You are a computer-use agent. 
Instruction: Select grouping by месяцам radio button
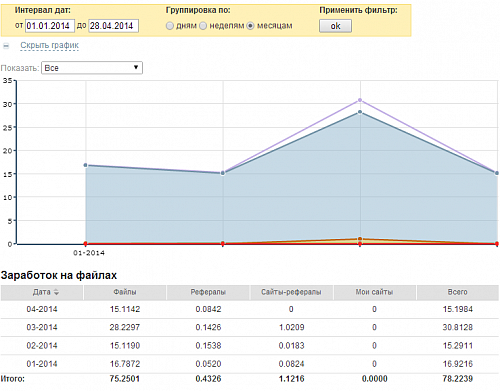coord(250,26)
